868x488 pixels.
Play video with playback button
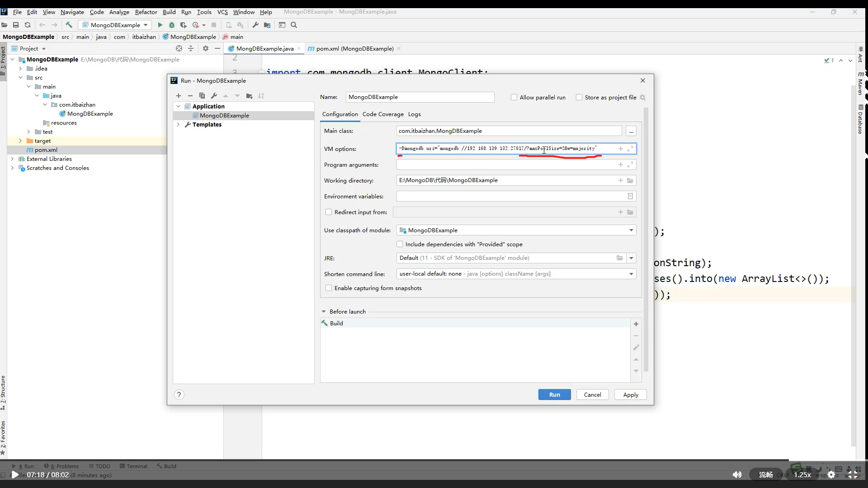click(x=15, y=474)
